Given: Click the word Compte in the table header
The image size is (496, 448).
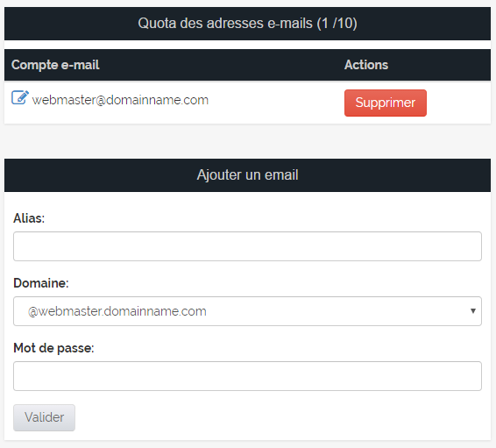Looking at the screenshot, I should 34,65.
